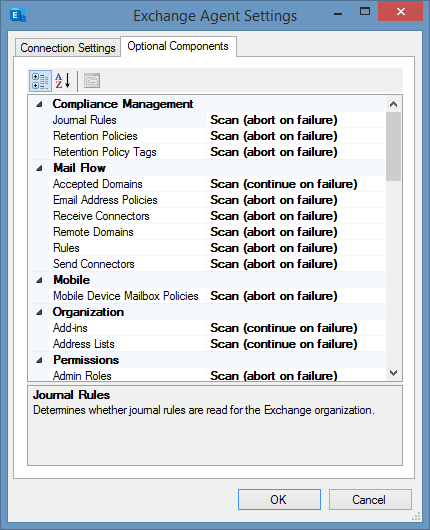430x530 pixels.
Task: Collapse the Mobile category
Action: [40, 280]
